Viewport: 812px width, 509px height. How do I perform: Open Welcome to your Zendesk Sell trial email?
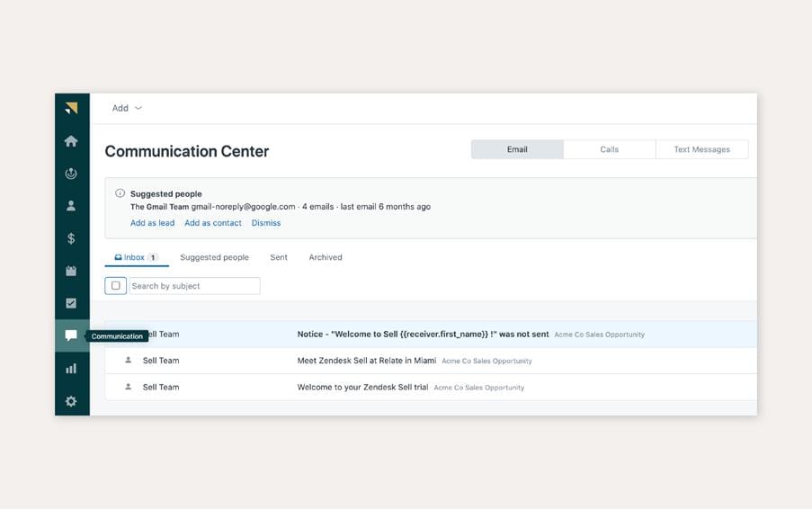[362, 387]
